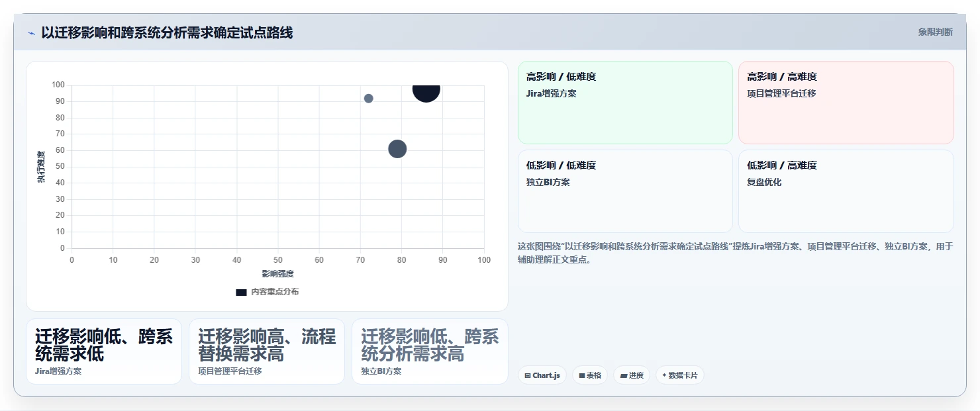Select the 迁移影响低、跨系统需求低 card
Viewport: 980px width, 411px height.
click(104, 351)
